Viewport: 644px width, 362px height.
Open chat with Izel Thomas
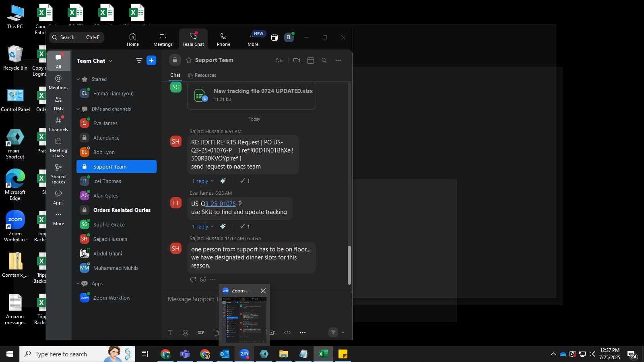coord(116,181)
